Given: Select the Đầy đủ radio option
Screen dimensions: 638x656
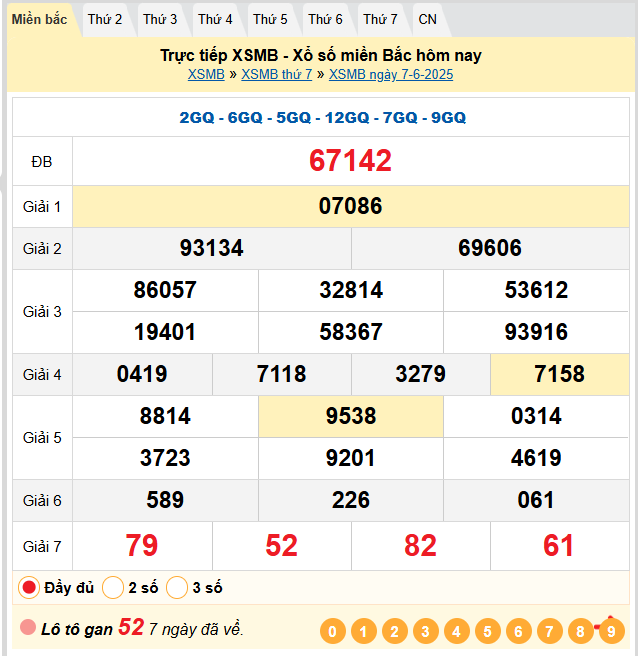Looking at the screenshot, I should pos(29,588).
